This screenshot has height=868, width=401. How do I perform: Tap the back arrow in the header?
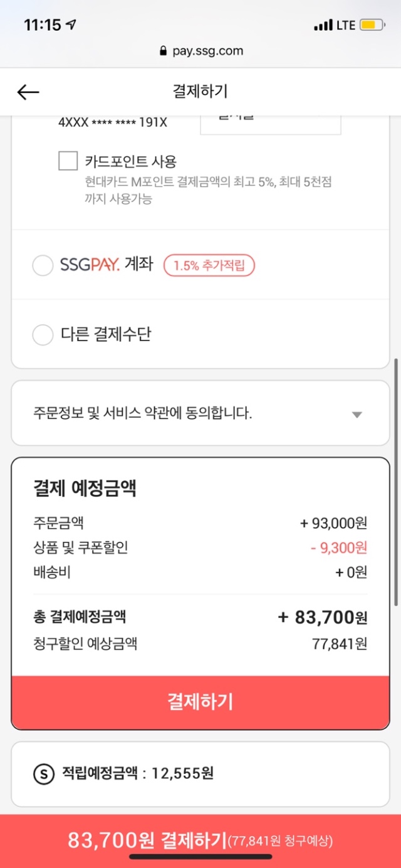coord(28,92)
